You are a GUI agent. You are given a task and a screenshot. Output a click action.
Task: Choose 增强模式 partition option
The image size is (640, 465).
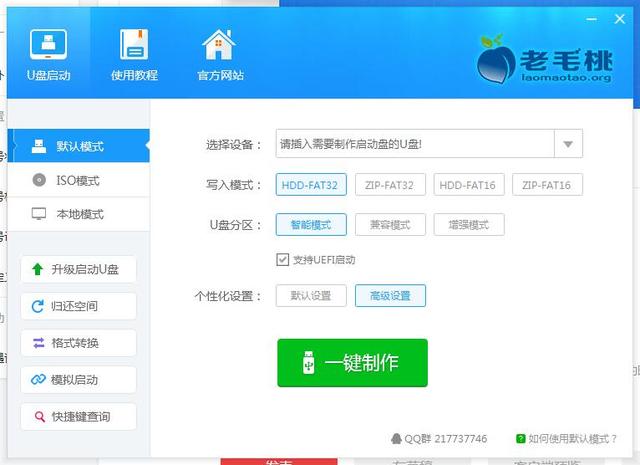coord(469,225)
